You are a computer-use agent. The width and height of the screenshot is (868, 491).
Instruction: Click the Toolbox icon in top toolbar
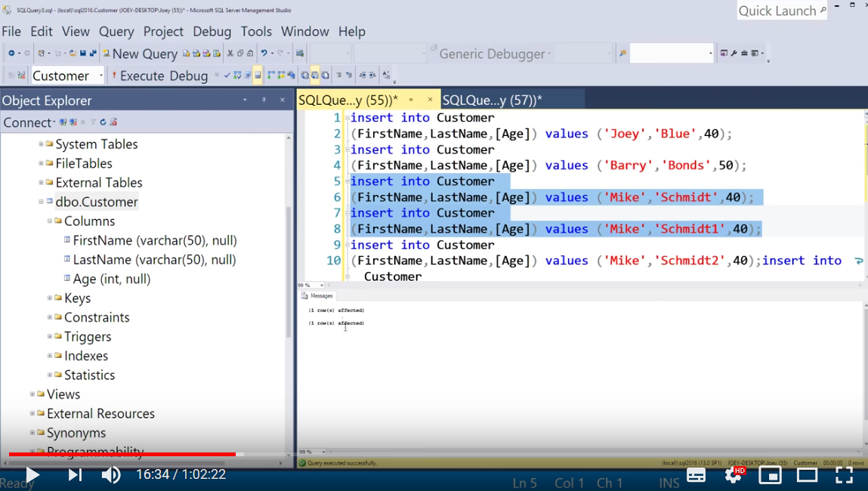coord(744,53)
